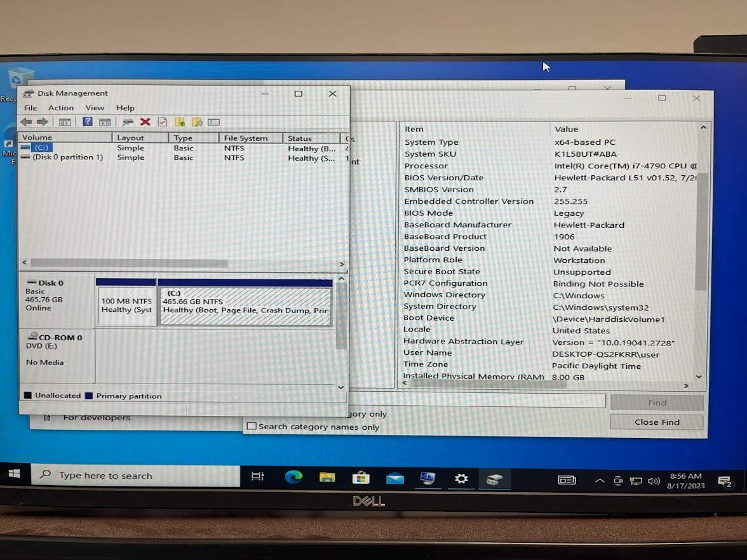Open the Help menu in Disk Management
This screenshot has height=560, width=747.
(x=125, y=108)
